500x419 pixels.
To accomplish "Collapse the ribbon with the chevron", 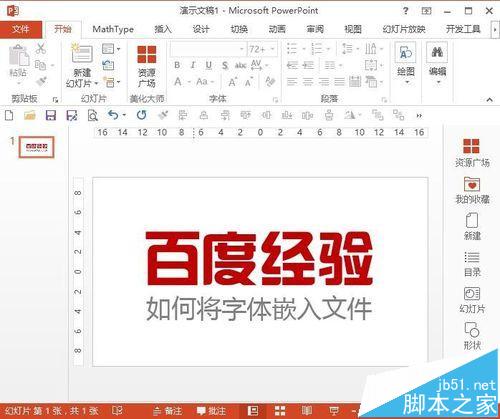I will tap(489, 99).
